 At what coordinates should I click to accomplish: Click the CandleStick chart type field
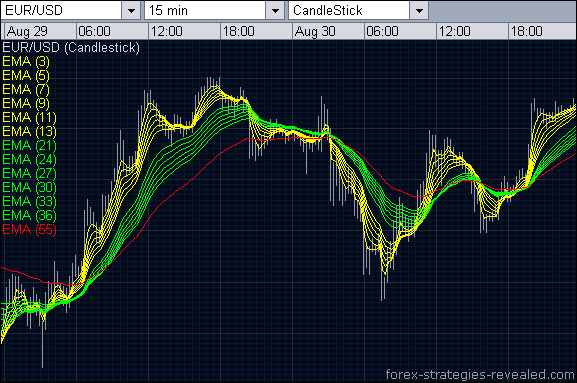click(349, 11)
